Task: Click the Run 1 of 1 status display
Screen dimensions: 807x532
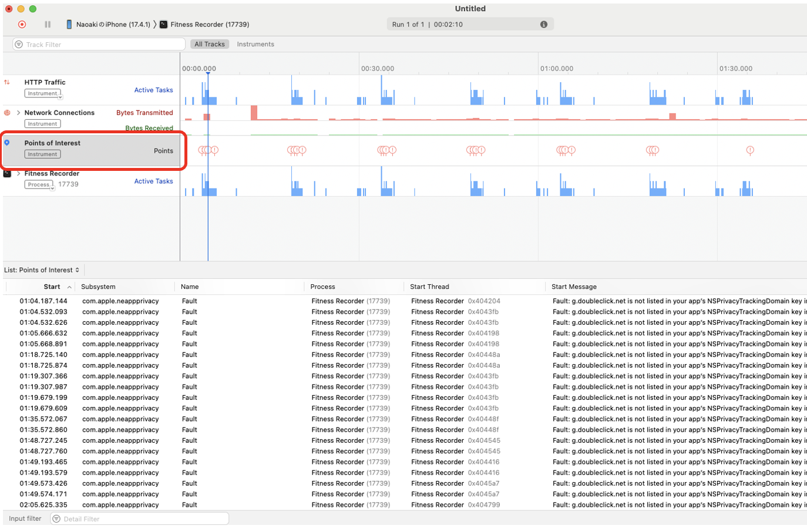Action: point(470,25)
